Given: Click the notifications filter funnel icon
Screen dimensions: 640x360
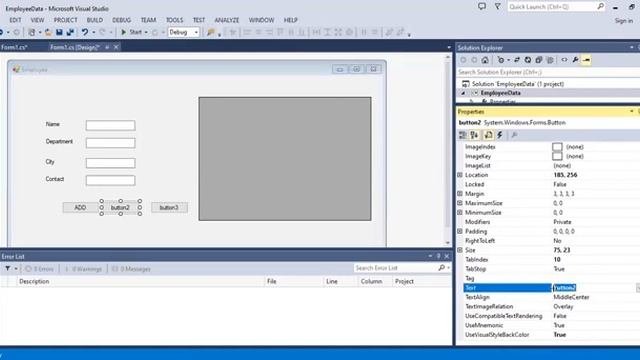Looking at the screenshot, I should [x=498, y=7].
